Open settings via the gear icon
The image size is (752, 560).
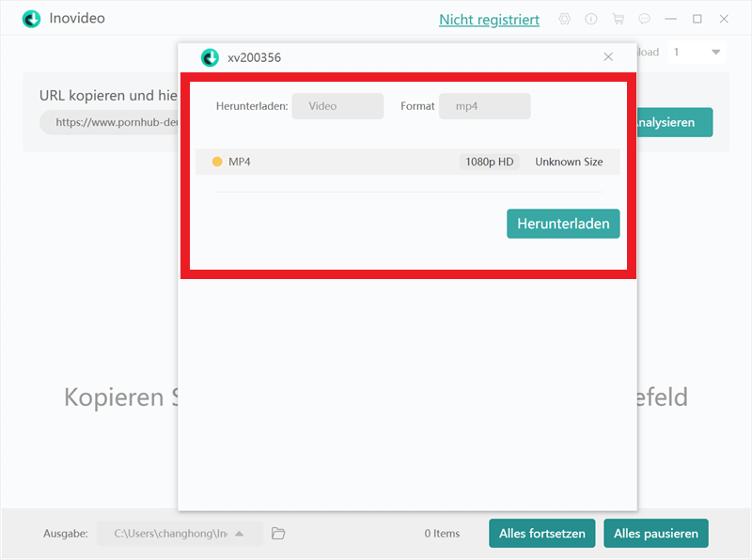point(564,19)
